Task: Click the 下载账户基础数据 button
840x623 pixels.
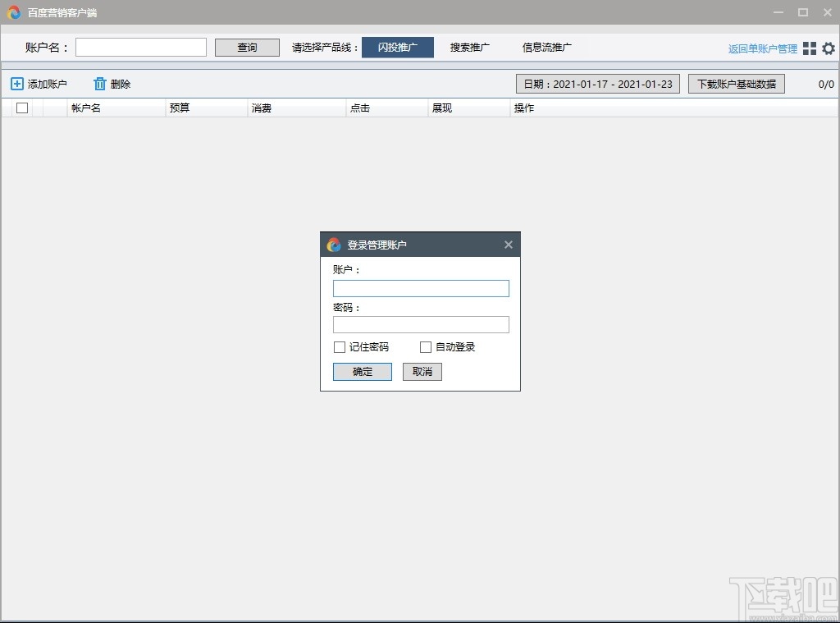Action: [736, 83]
